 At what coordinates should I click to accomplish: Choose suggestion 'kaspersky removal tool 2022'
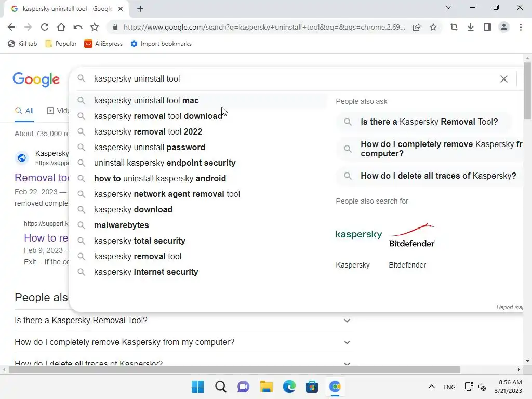pos(199,131)
